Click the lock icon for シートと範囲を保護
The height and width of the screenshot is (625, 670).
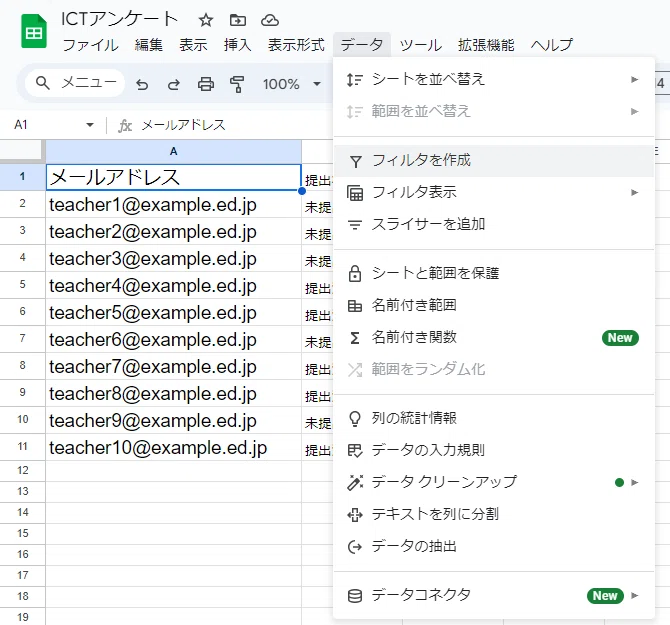click(x=355, y=273)
